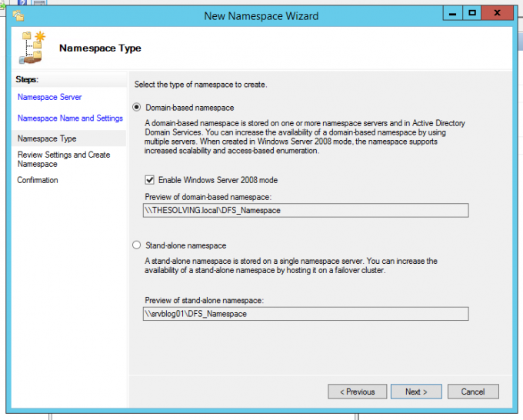The width and height of the screenshot is (523, 420).
Task: Click Review Settings and Create Namespace step
Action: click(x=64, y=159)
